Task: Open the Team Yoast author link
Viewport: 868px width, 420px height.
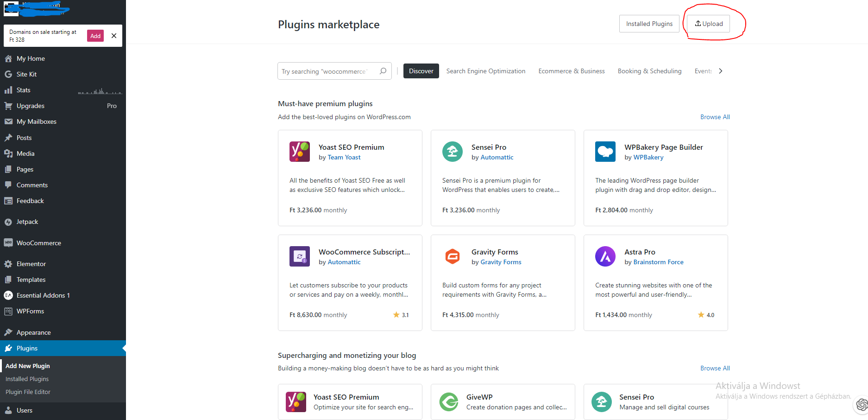Action: [344, 157]
